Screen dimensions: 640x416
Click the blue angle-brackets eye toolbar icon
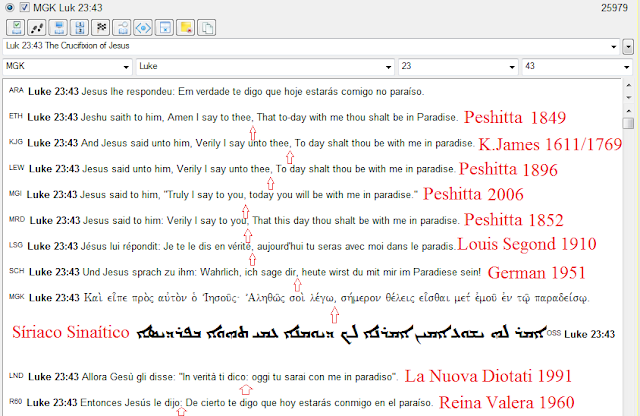(143, 28)
